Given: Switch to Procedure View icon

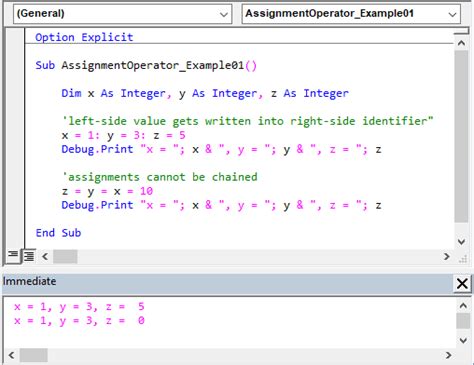Looking at the screenshot, I should click(x=13, y=256).
